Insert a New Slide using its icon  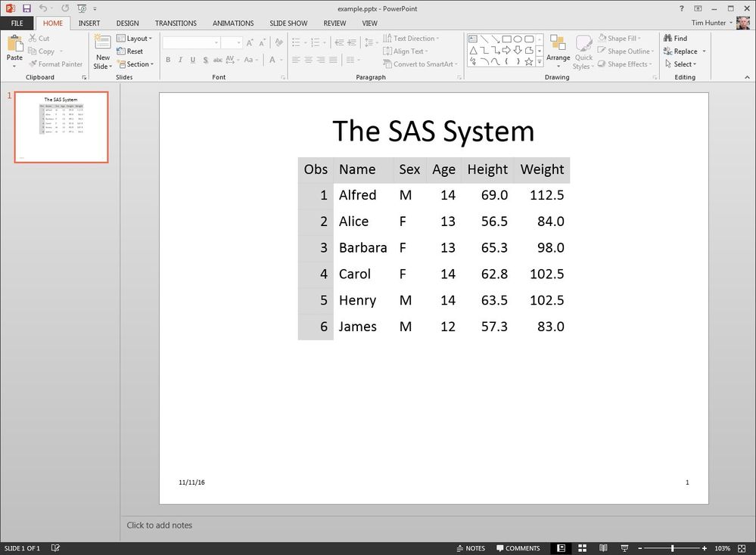click(x=102, y=45)
